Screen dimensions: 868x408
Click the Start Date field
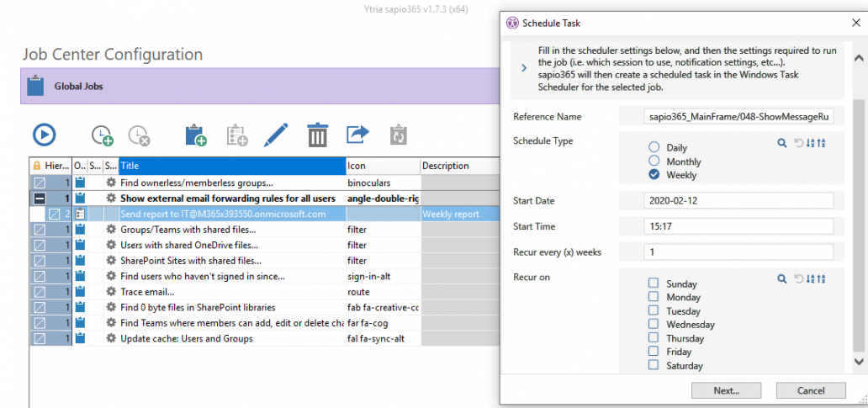pyautogui.click(x=738, y=200)
